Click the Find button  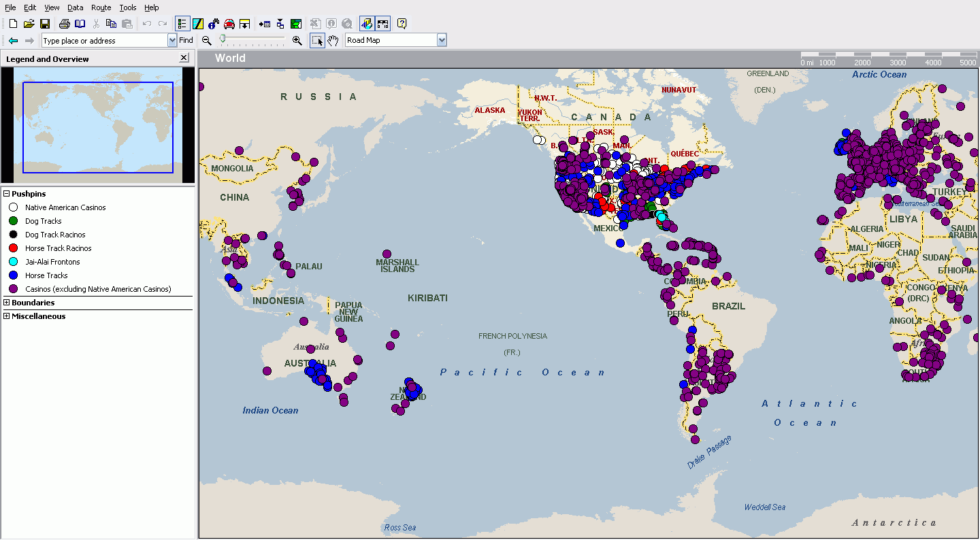click(186, 41)
